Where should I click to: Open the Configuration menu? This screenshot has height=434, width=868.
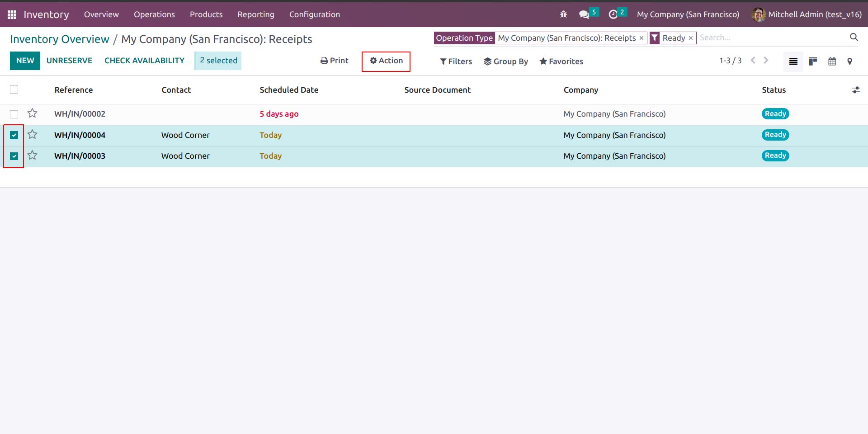[314, 14]
